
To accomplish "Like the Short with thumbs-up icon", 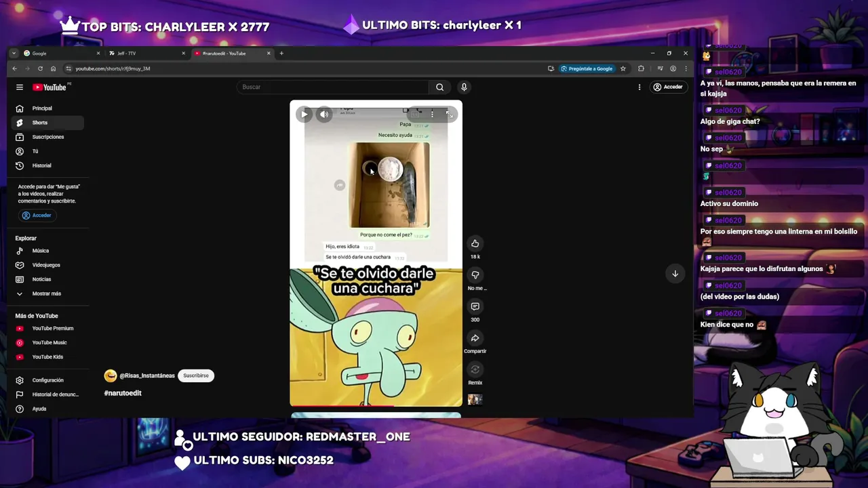I will [475, 243].
